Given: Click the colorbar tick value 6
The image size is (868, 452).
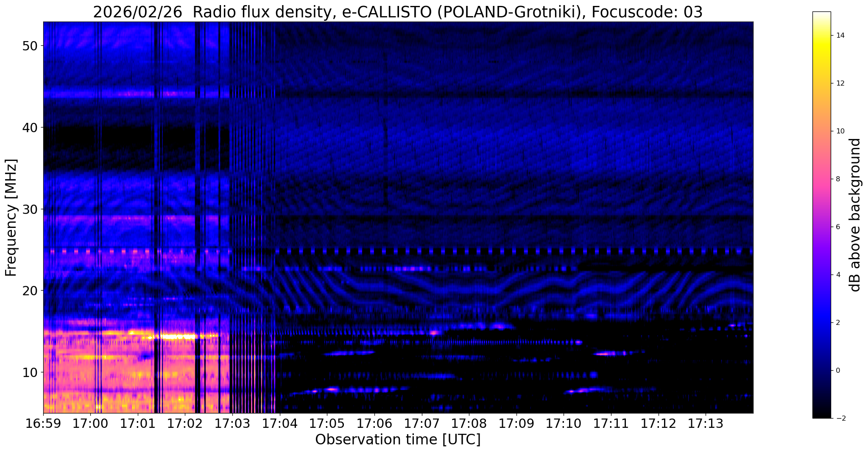Looking at the screenshot, I should pyautogui.click(x=837, y=227).
